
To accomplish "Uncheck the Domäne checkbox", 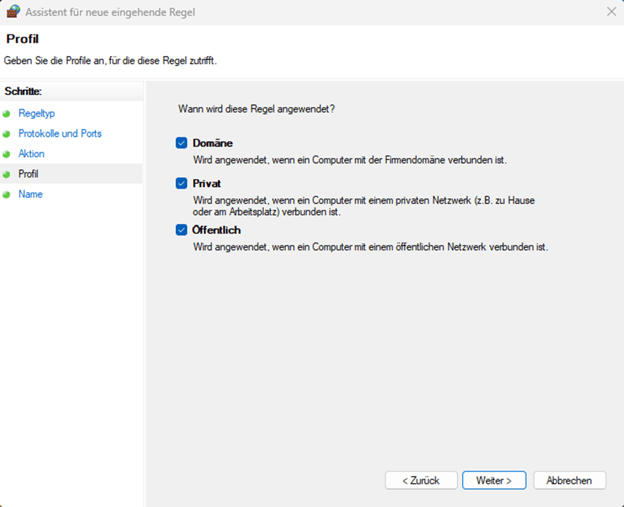I will click(x=182, y=143).
